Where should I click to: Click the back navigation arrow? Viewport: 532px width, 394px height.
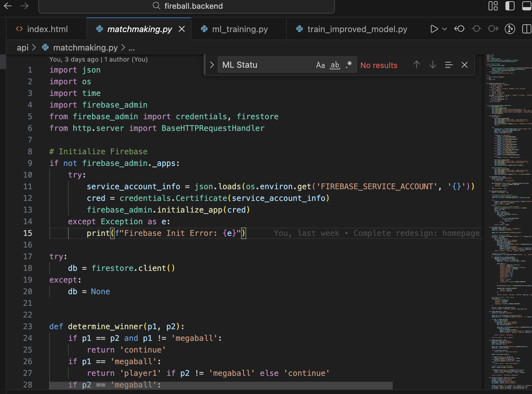8,6
